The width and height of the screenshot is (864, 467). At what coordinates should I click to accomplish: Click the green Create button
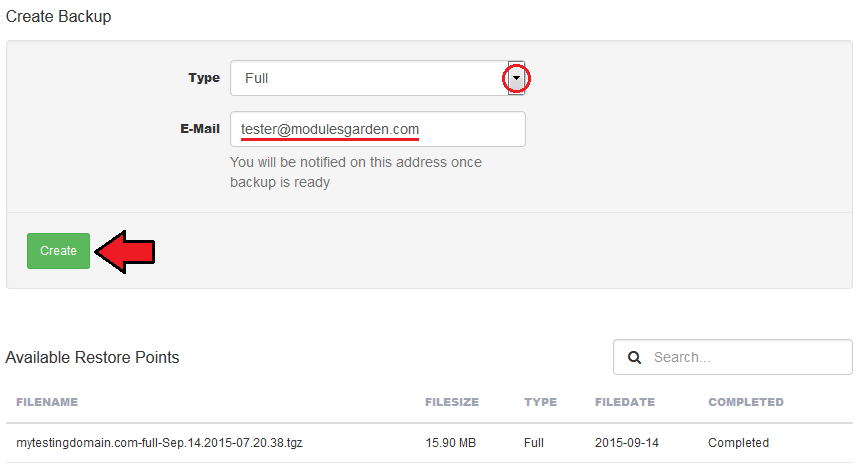click(58, 251)
